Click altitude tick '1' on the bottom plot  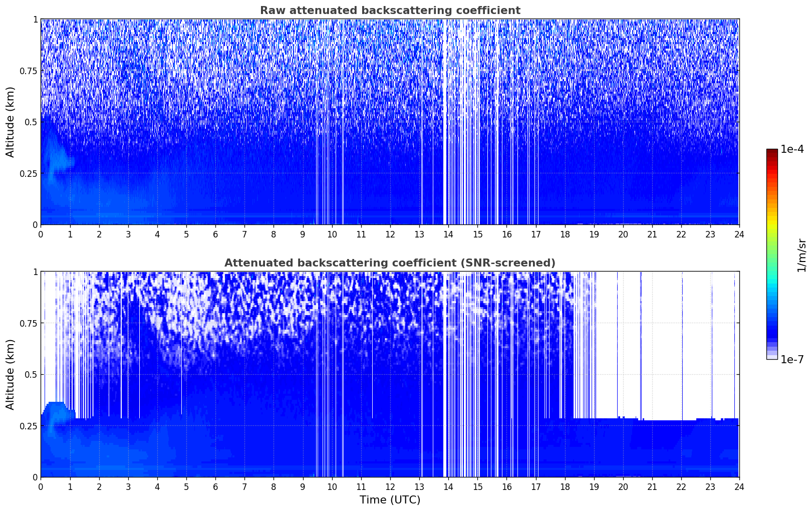(x=35, y=272)
